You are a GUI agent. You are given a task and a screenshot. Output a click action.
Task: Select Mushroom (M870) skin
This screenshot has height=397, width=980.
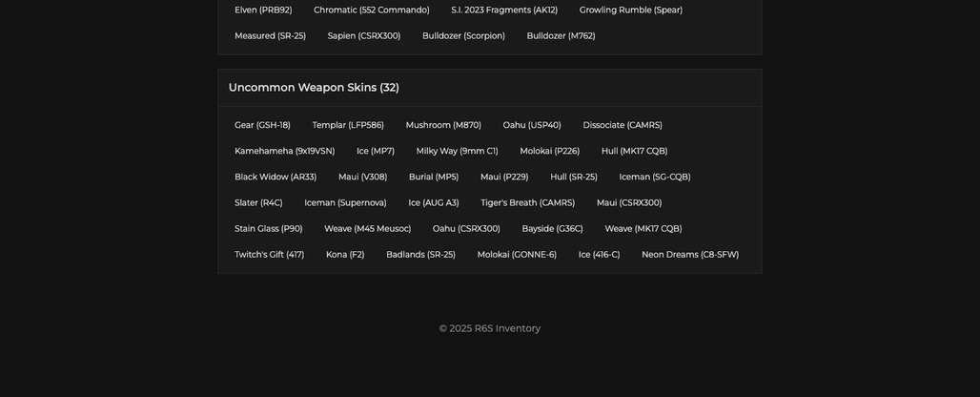(x=443, y=125)
